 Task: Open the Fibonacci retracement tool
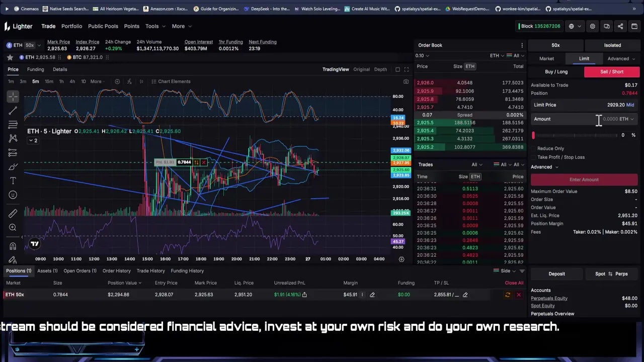tap(13, 124)
